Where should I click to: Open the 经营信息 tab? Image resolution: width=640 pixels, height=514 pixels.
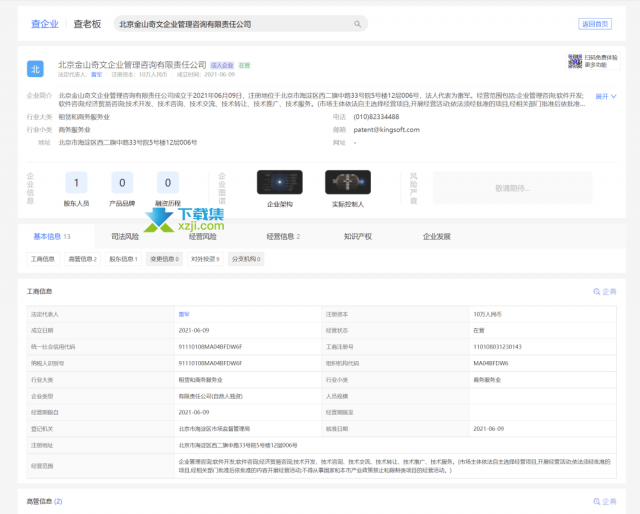pyautogui.click(x=283, y=236)
